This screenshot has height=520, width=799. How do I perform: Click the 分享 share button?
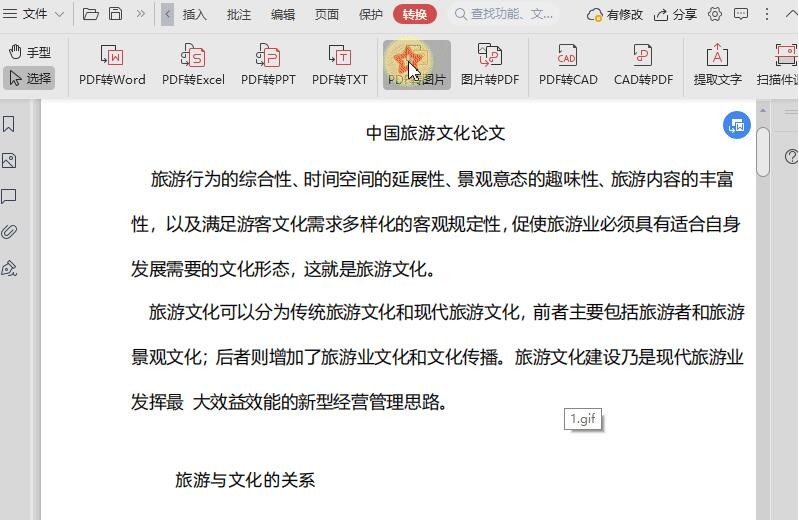click(675, 14)
